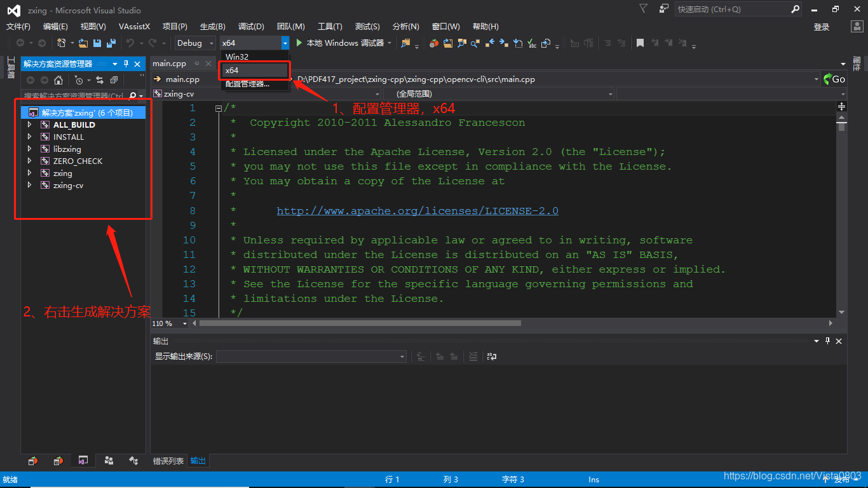868x488 pixels.
Task: Expand the libzxing project node
Action: 29,149
